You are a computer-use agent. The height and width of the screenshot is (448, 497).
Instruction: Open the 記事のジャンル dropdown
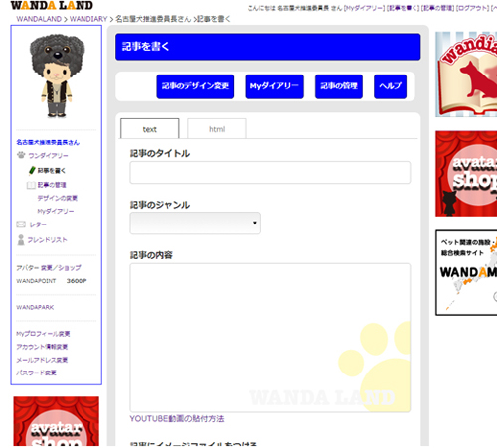coord(195,224)
